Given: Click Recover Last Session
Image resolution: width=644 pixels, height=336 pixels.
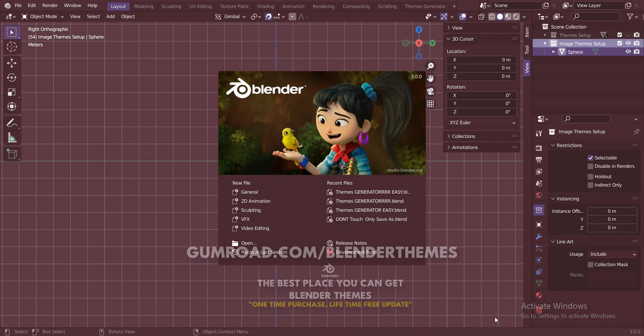Looking at the screenshot, I should [x=264, y=252].
